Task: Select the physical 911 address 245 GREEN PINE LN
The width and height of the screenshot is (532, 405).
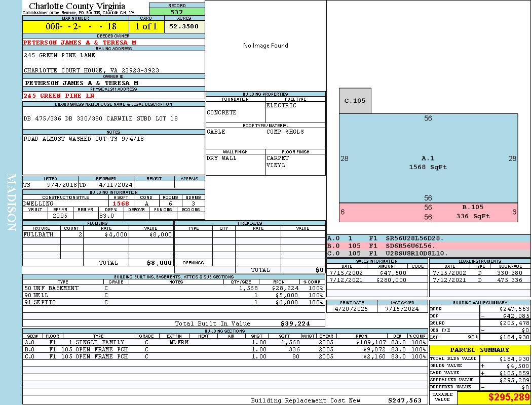Action: [x=59, y=96]
